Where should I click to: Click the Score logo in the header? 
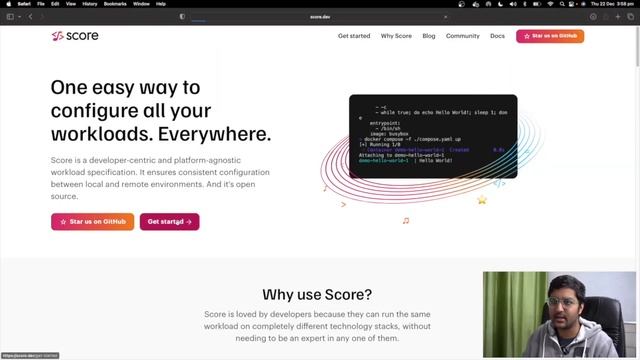pyautogui.click(x=75, y=36)
